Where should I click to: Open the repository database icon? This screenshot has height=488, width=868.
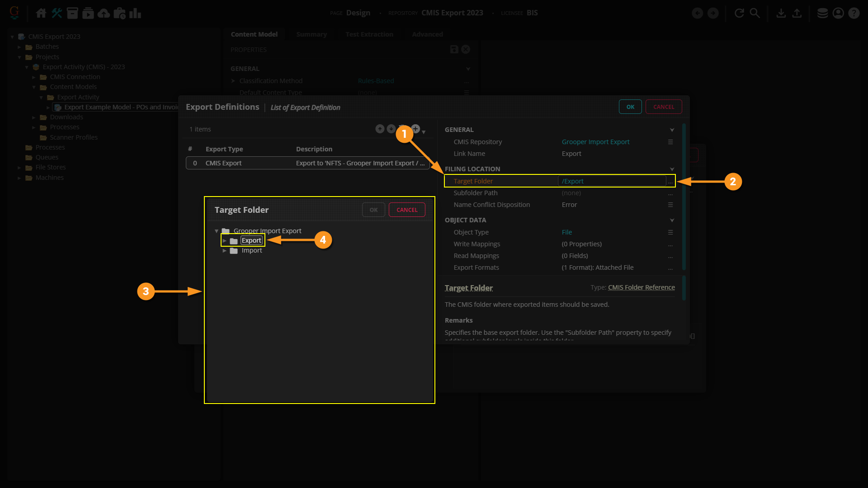pyautogui.click(x=822, y=13)
